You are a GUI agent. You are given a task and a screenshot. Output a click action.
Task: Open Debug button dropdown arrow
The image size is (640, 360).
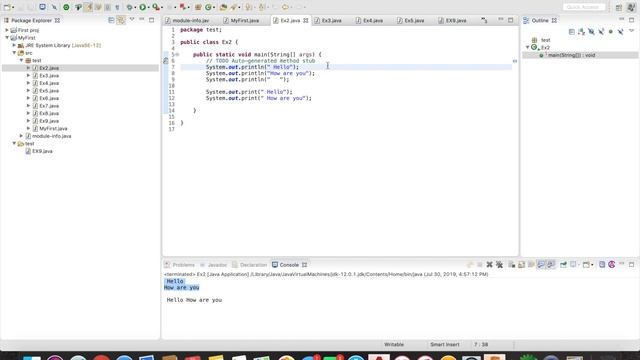pos(136,7)
